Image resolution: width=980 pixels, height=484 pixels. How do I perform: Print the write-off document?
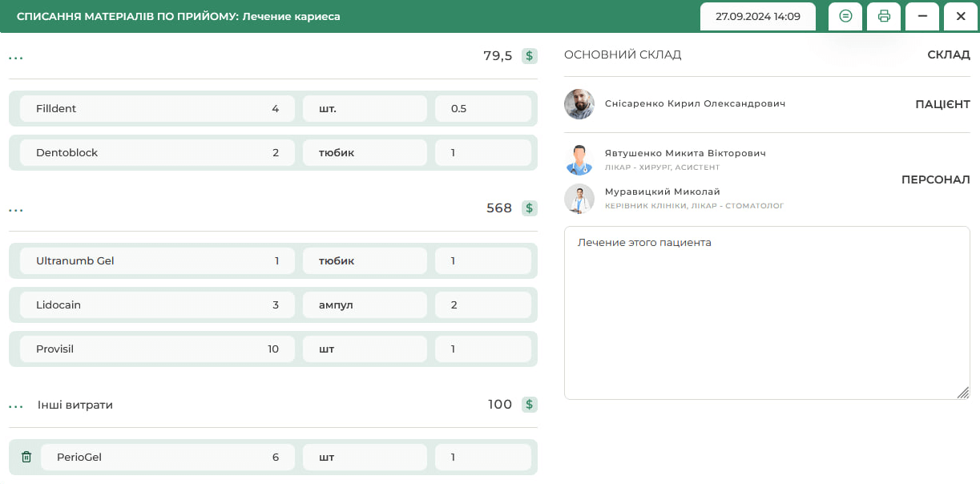pos(883,16)
